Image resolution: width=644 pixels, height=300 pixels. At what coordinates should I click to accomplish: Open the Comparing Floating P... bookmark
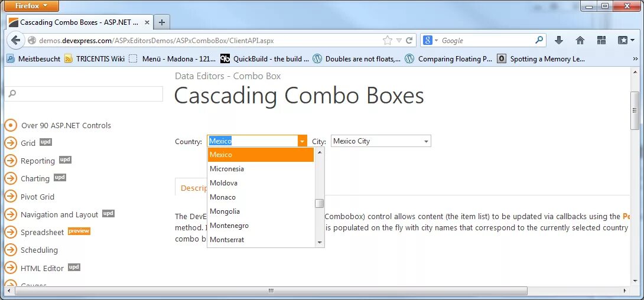click(x=448, y=58)
